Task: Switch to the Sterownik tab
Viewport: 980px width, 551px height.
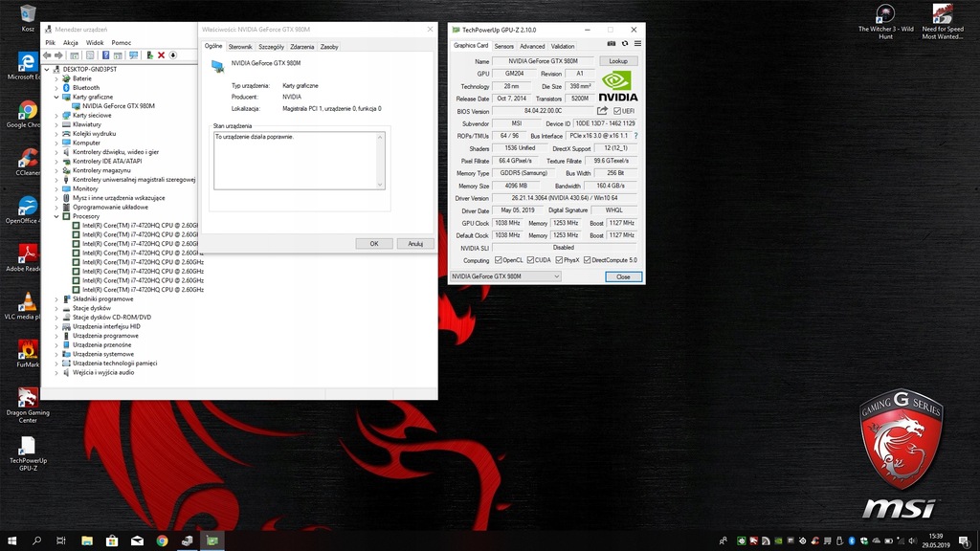Action: coord(240,47)
